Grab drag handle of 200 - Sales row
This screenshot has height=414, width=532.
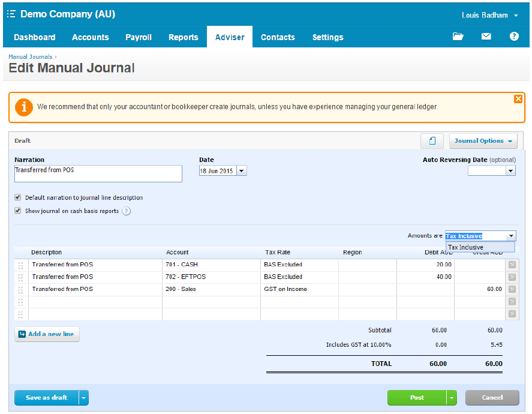tap(21, 289)
